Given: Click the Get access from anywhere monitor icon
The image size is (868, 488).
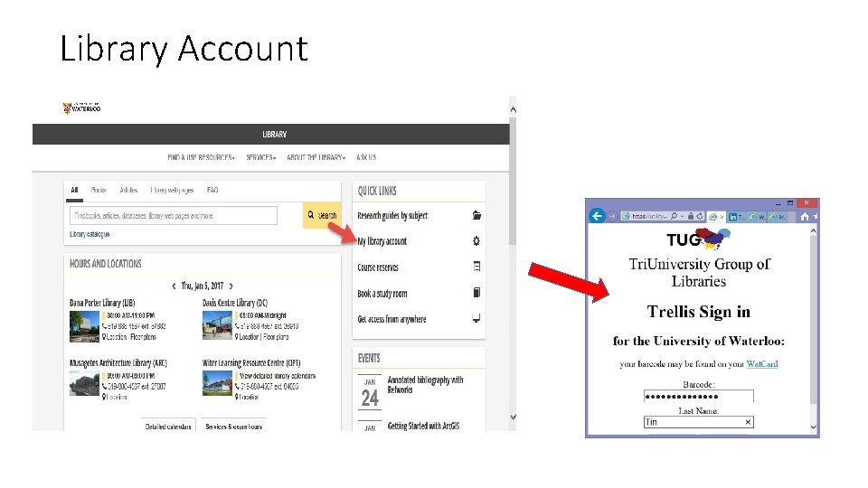Looking at the screenshot, I should [x=476, y=318].
